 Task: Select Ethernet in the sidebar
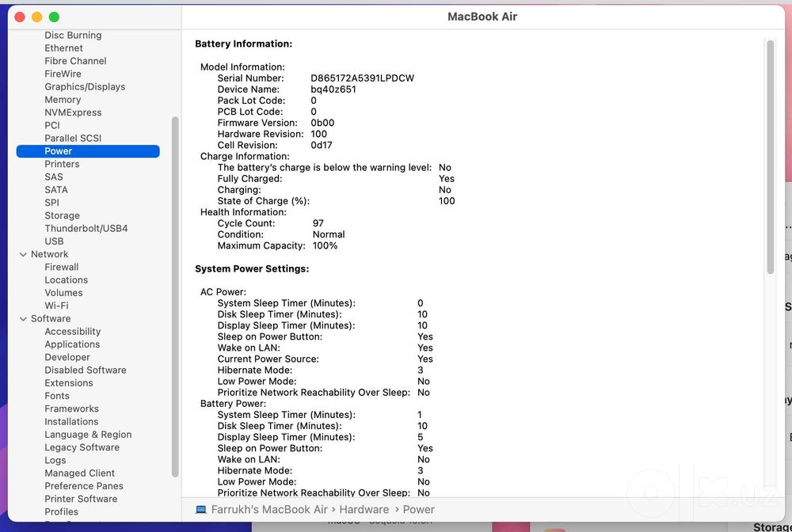[63, 48]
